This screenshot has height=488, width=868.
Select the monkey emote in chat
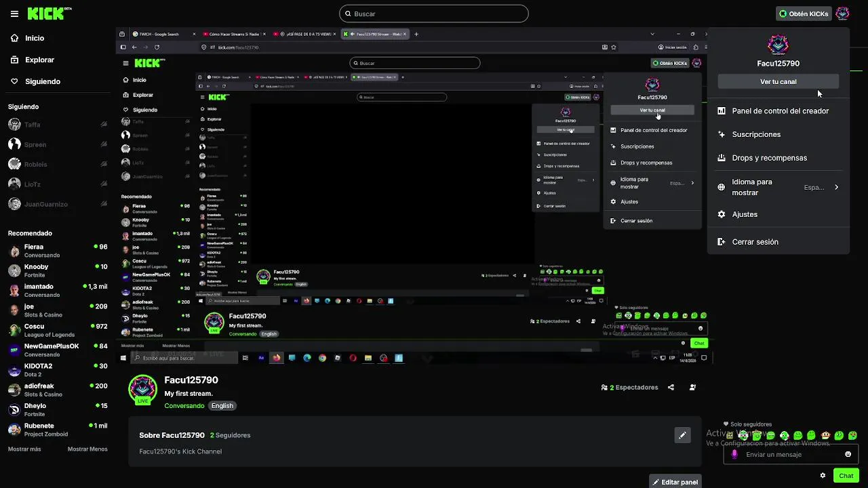tap(825, 435)
